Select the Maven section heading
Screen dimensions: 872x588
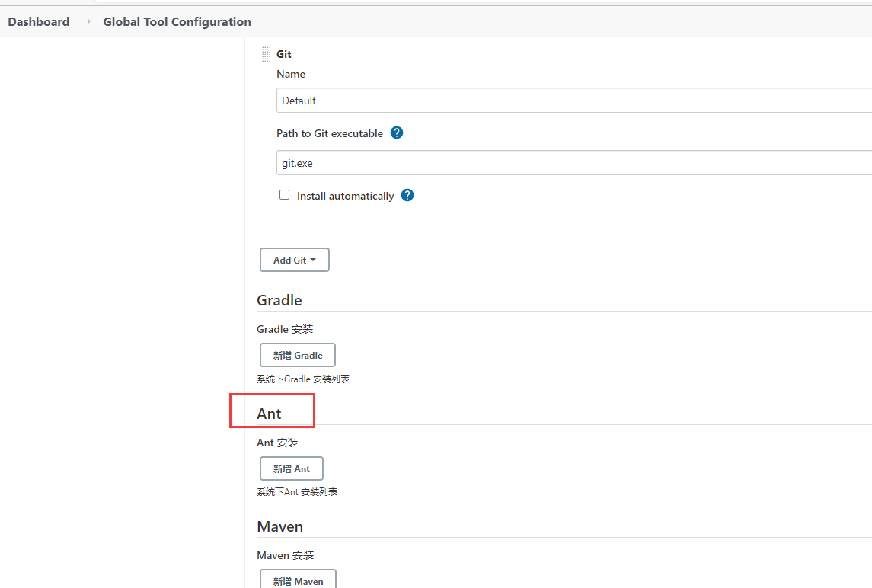(x=279, y=526)
